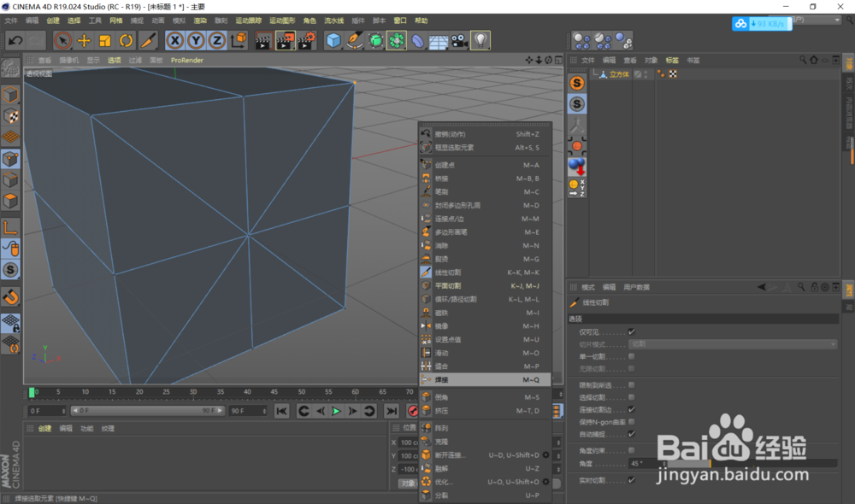Click the Render View icon in the toolbar
Viewport: 855px width, 504px height.
[263, 40]
